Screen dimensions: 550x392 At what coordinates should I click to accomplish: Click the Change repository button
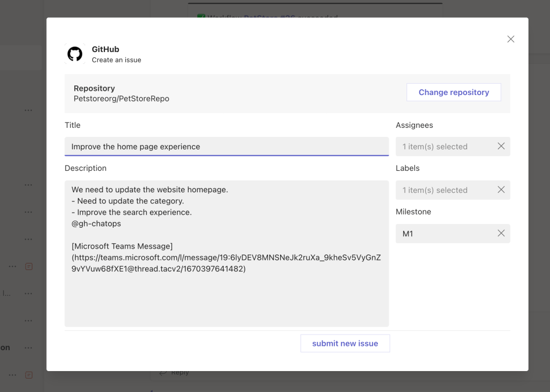coord(454,92)
